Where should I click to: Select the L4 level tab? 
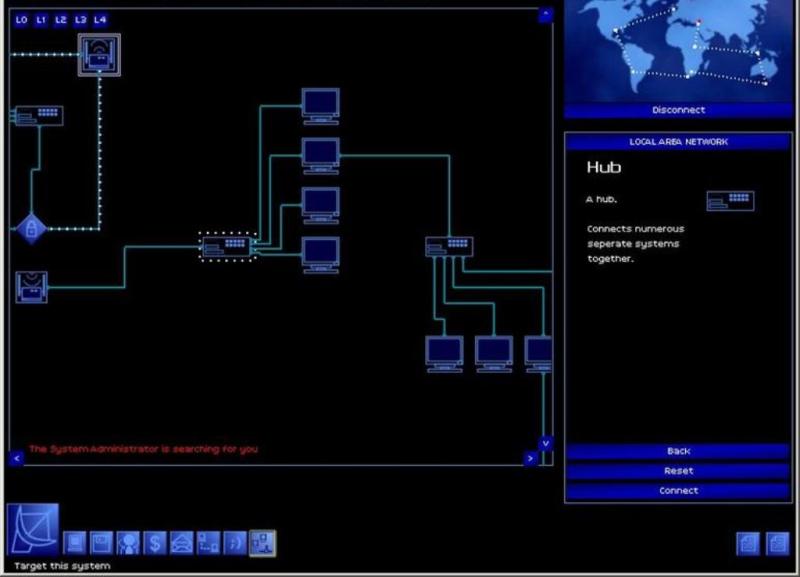(x=100, y=19)
